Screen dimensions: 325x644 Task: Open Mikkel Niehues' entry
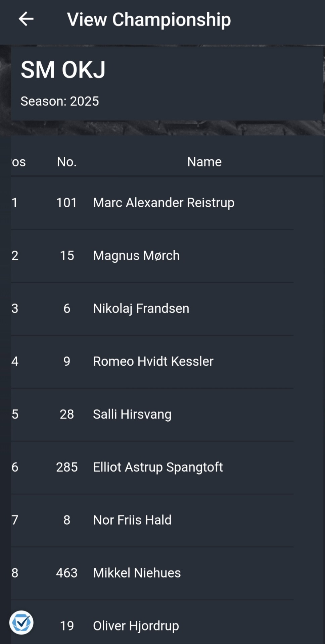pyautogui.click(x=137, y=573)
